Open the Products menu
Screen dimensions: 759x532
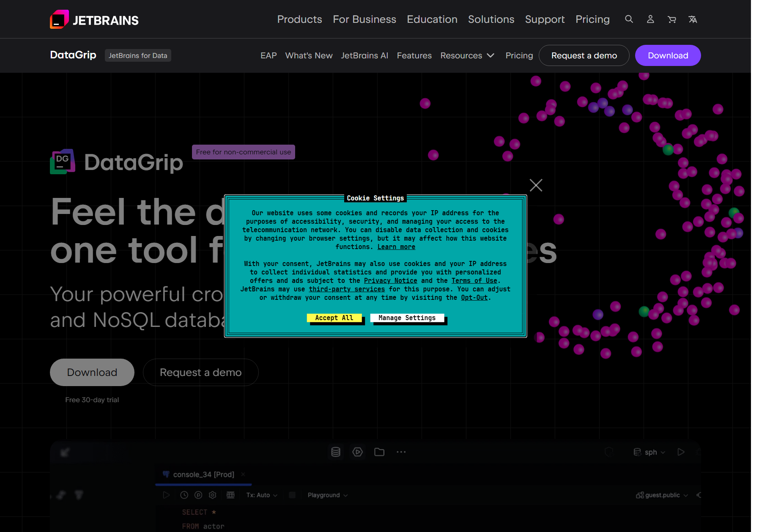coord(299,19)
